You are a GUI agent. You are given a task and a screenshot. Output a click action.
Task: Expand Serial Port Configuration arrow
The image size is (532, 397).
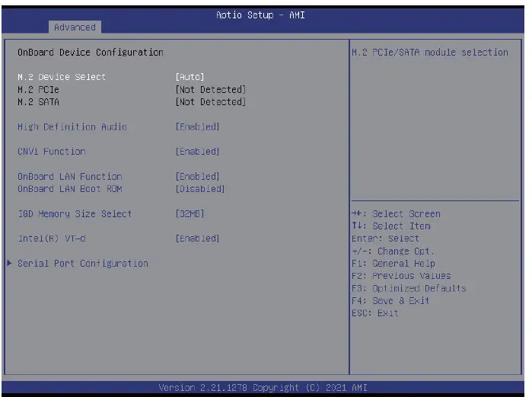coord(10,263)
